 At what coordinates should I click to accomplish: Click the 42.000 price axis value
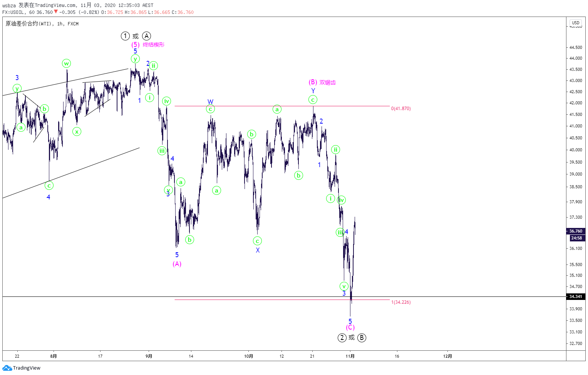(x=576, y=103)
